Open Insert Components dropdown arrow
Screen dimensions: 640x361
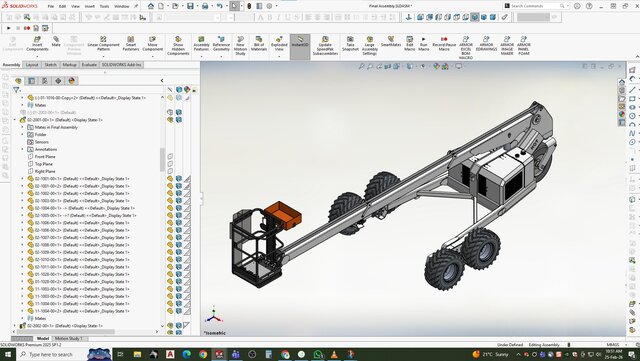[x=37, y=56]
